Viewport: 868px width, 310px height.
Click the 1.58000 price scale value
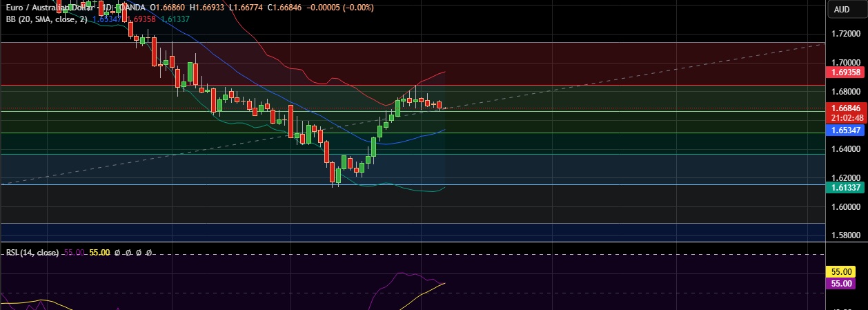pos(845,235)
